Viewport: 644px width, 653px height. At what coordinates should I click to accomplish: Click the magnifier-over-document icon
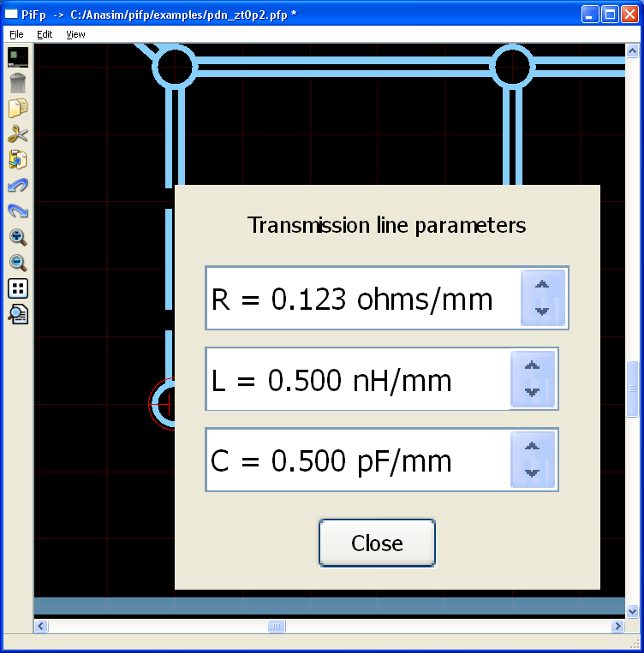pos(18,314)
